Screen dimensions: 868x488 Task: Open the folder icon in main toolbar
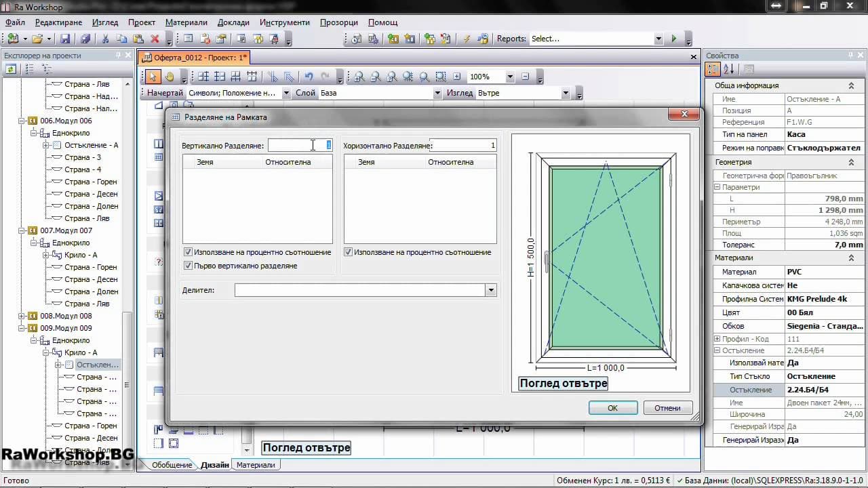pyautogui.click(x=37, y=39)
